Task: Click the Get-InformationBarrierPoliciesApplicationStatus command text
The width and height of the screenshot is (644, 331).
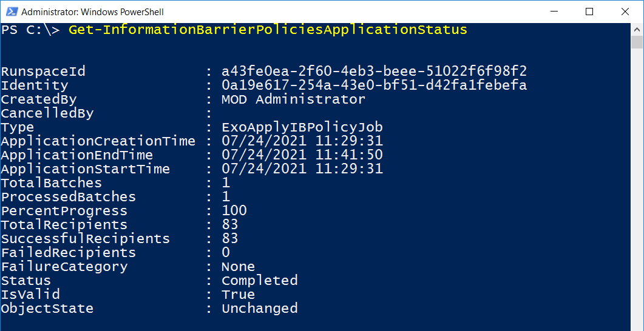Action: click(268, 30)
